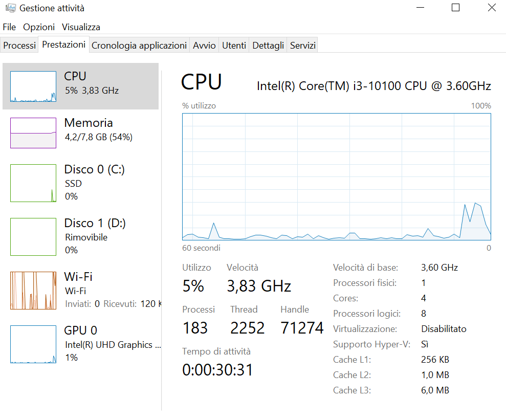This screenshot has width=506, height=420.
Task: Maximize the Gestione attività window
Action: (x=455, y=8)
